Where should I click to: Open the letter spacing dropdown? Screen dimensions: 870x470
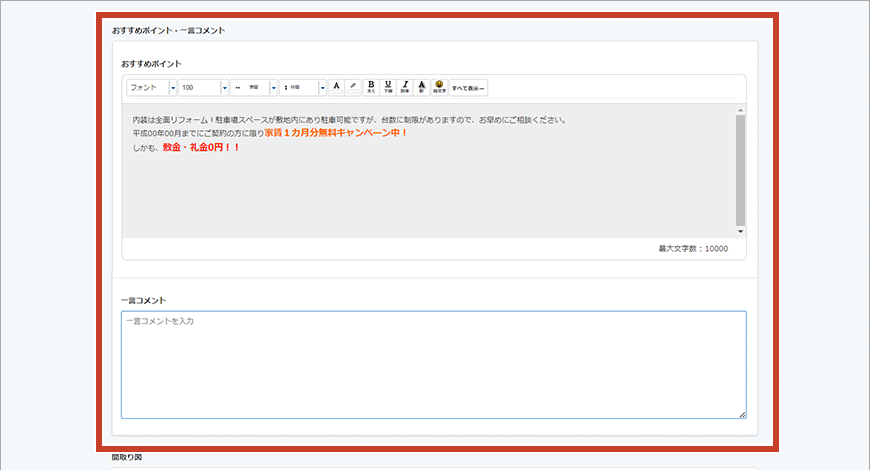pyautogui.click(x=274, y=88)
